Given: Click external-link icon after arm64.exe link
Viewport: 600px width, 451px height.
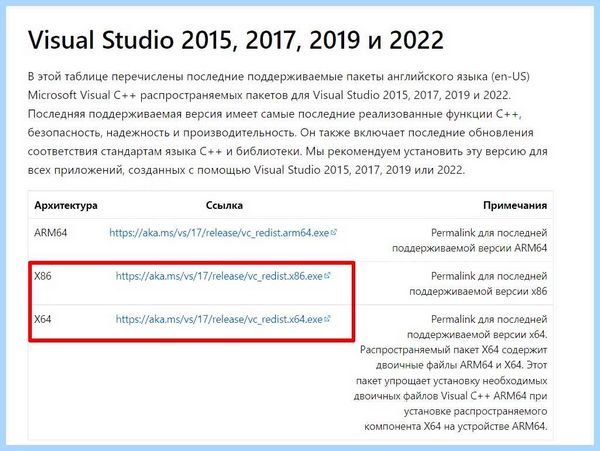Looking at the screenshot, I should pos(334,232).
